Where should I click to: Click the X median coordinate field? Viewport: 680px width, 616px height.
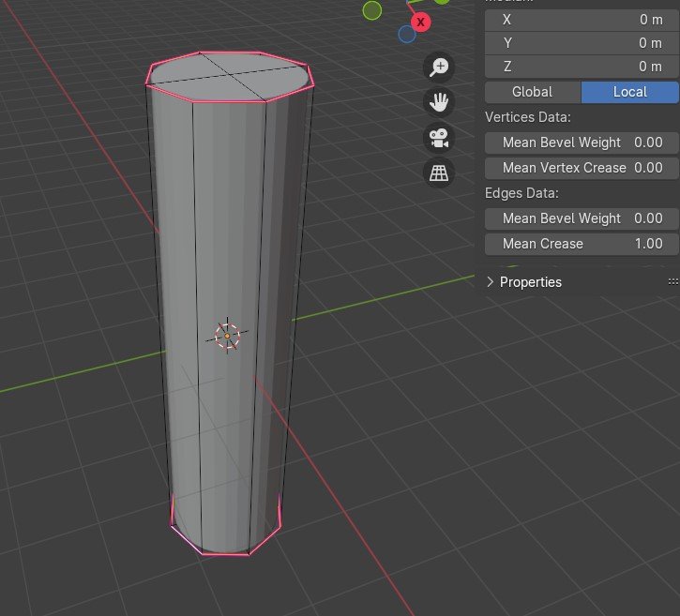pos(581,19)
